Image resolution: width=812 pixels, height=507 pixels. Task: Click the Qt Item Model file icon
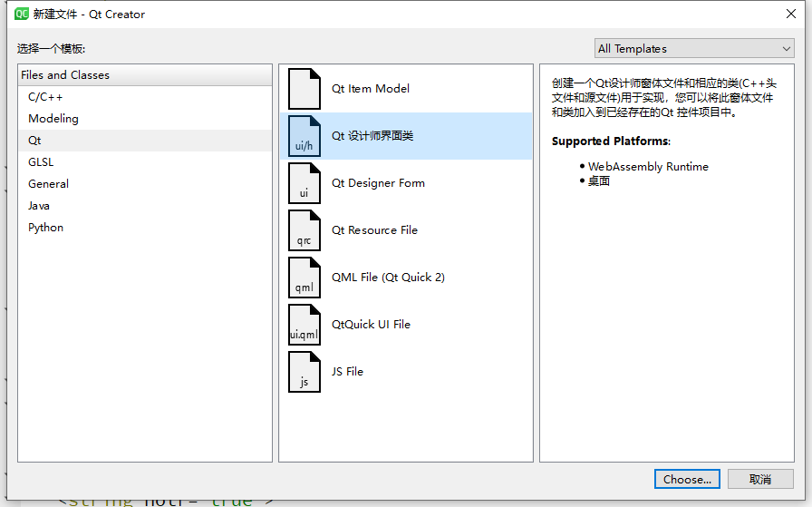click(304, 89)
